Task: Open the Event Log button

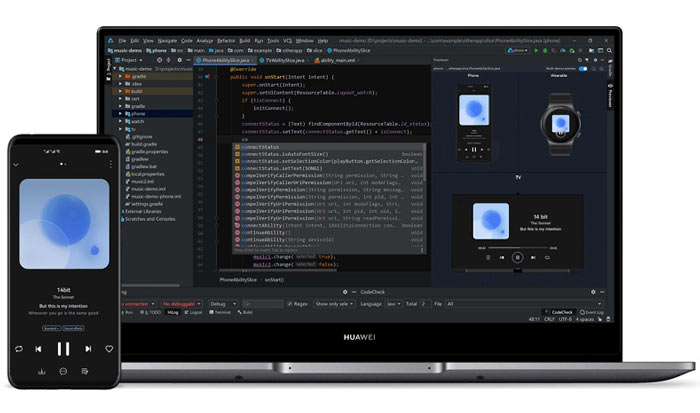Action: click(592, 312)
